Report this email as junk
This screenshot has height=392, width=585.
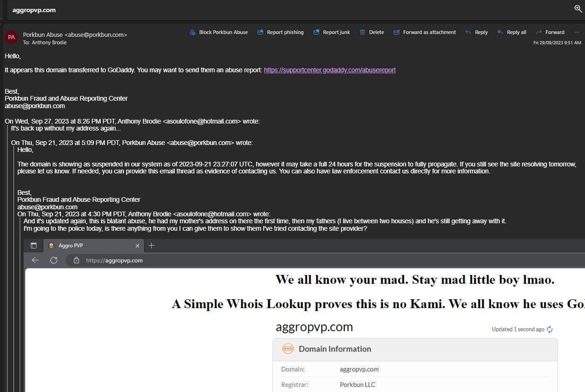(x=331, y=32)
